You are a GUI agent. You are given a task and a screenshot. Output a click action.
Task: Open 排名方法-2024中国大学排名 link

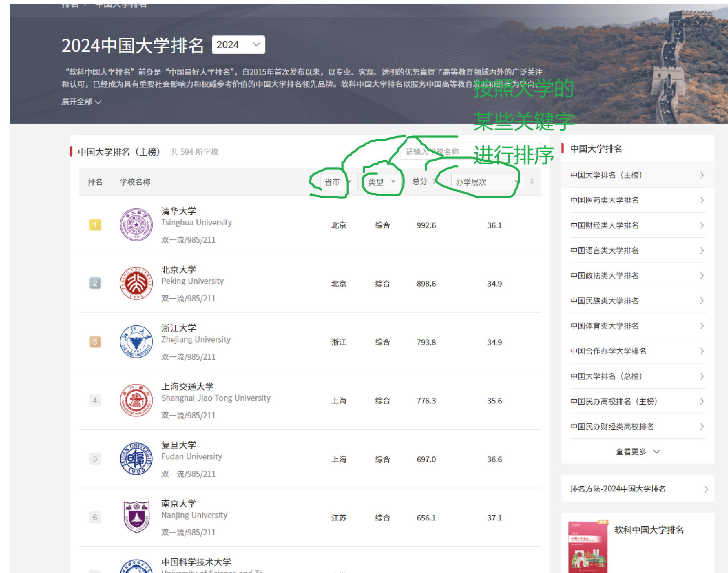pos(618,488)
